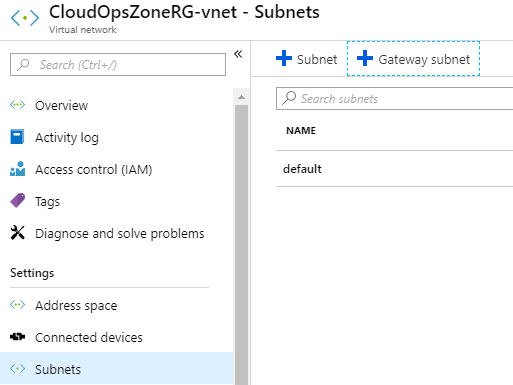The image size is (513, 385).
Task: Add a Gateway subnet
Action: coord(413,59)
